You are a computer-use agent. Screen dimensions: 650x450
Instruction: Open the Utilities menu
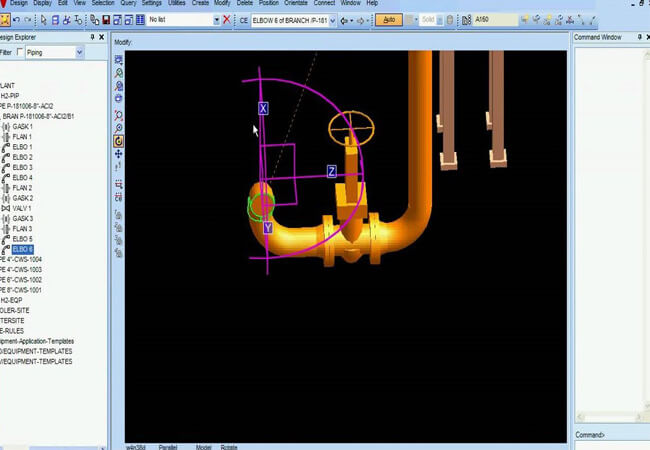pyautogui.click(x=177, y=3)
